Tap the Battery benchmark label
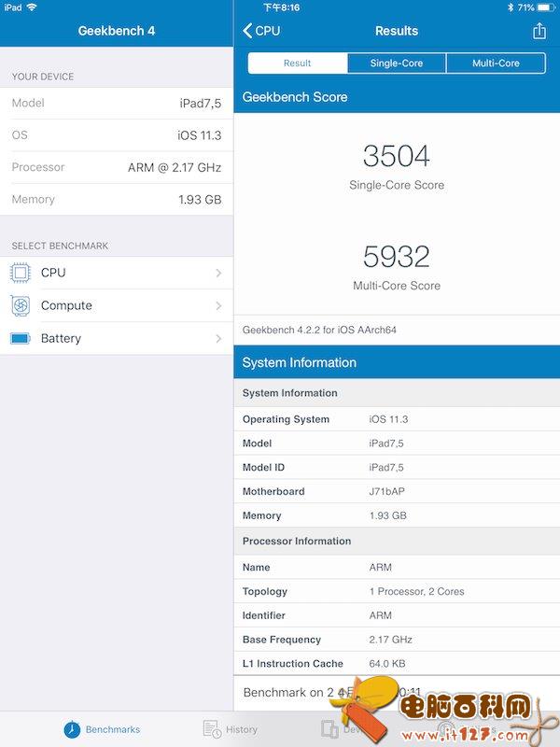Screen dimensions: 560x747 tap(61, 338)
